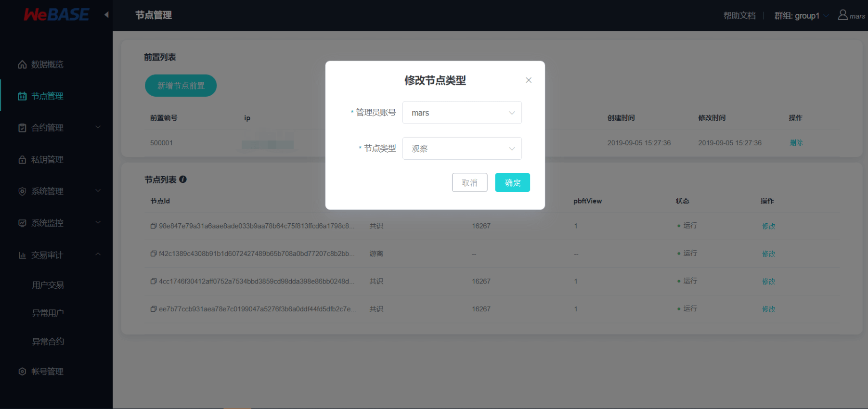This screenshot has width=868, height=409.
Task: Copy node ID starting with f42c1389c430
Action: pos(154,254)
